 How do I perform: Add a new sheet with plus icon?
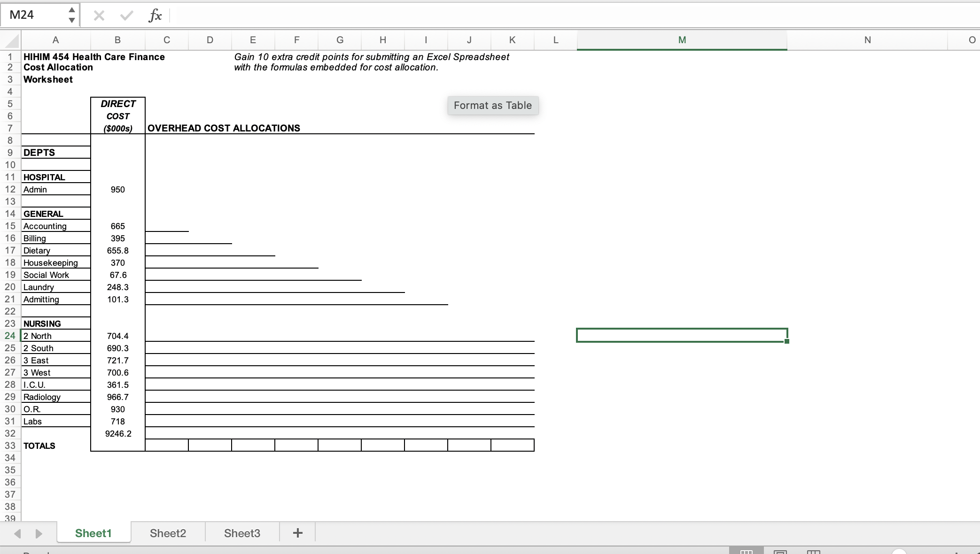coord(297,533)
